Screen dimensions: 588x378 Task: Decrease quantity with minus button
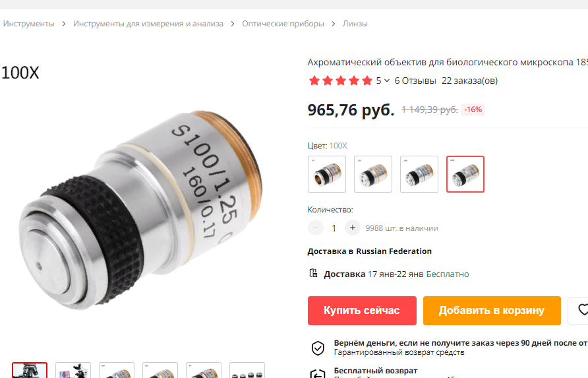pos(316,228)
